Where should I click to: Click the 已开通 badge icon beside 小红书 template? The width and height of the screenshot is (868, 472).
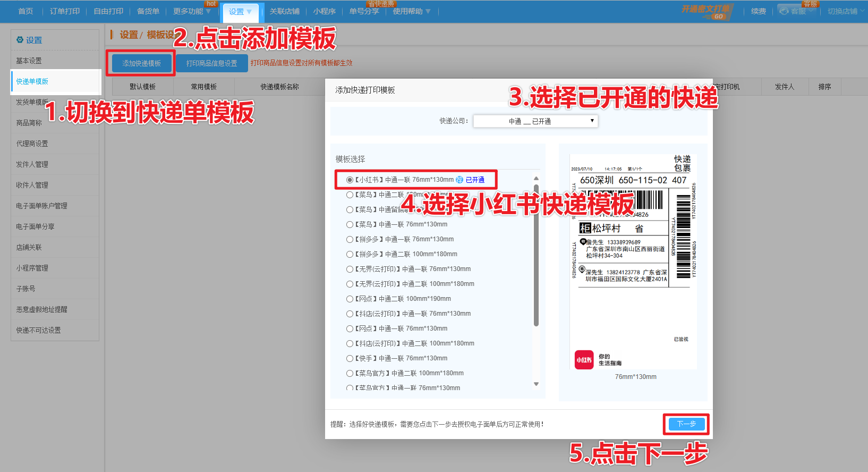click(x=459, y=180)
